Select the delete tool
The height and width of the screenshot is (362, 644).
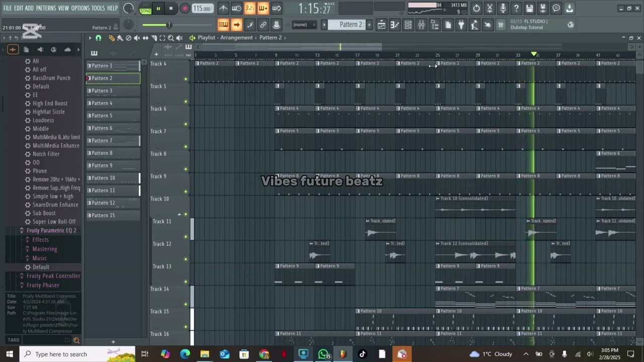[x=128, y=38]
